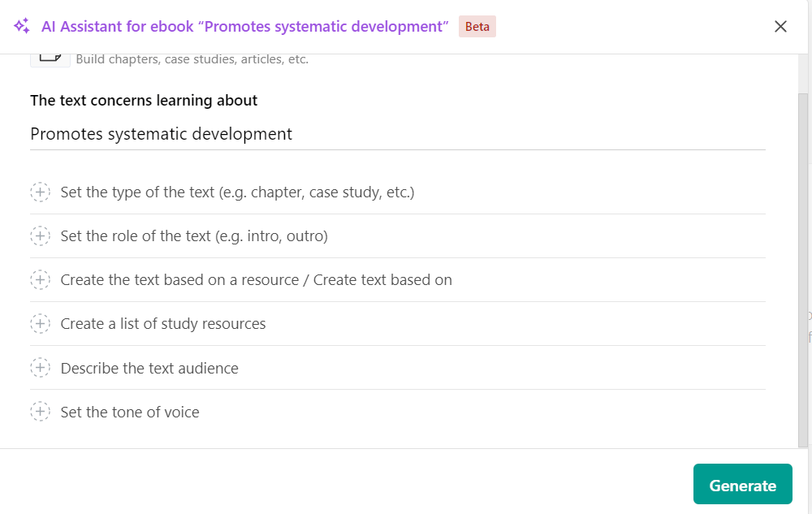Close the AI Assistant dialog

[780, 26]
